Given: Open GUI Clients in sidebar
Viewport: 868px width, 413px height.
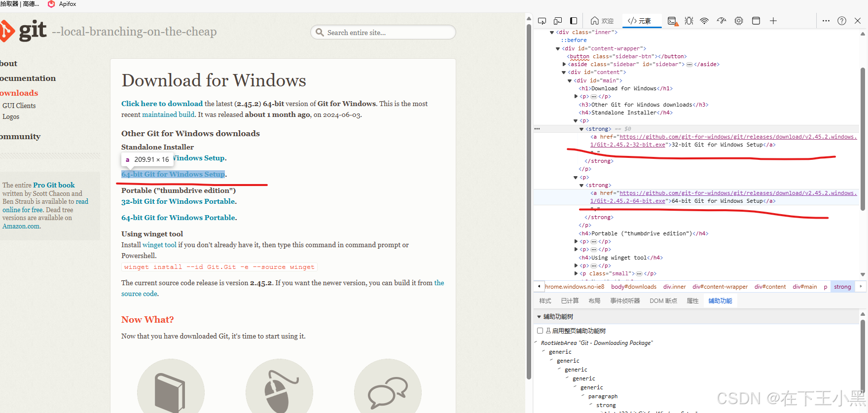Looking at the screenshot, I should [x=19, y=106].
